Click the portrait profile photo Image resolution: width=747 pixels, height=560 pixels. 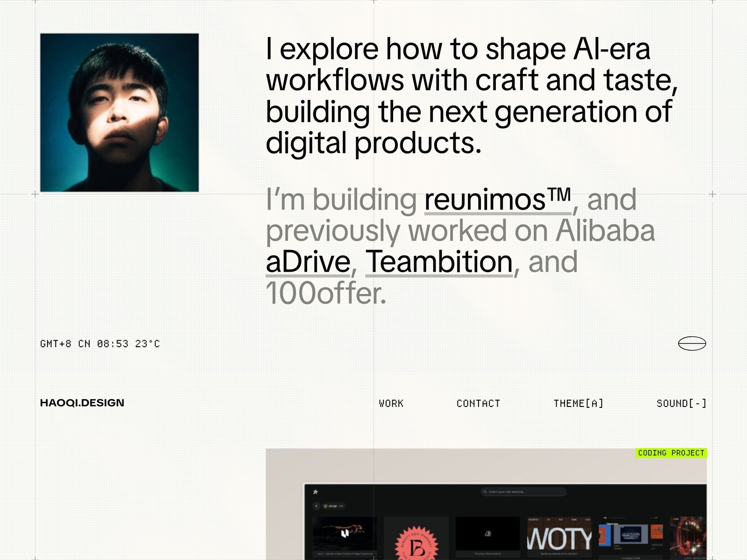[x=120, y=112]
